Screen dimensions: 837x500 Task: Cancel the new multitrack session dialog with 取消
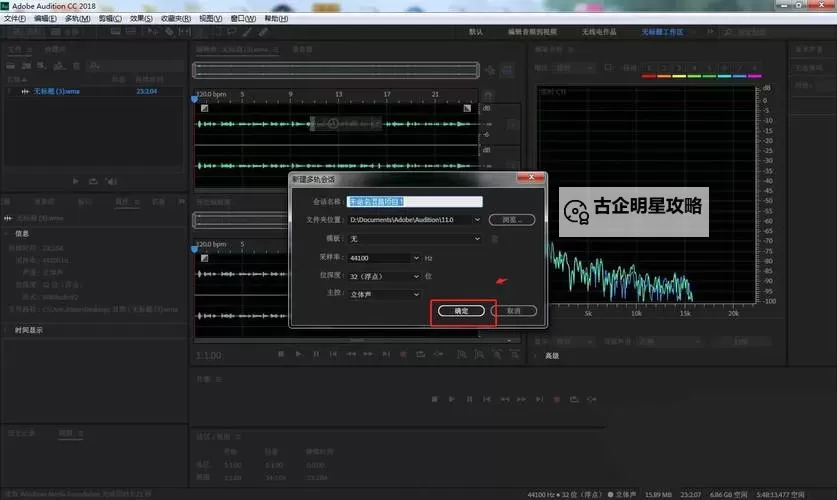(x=514, y=311)
